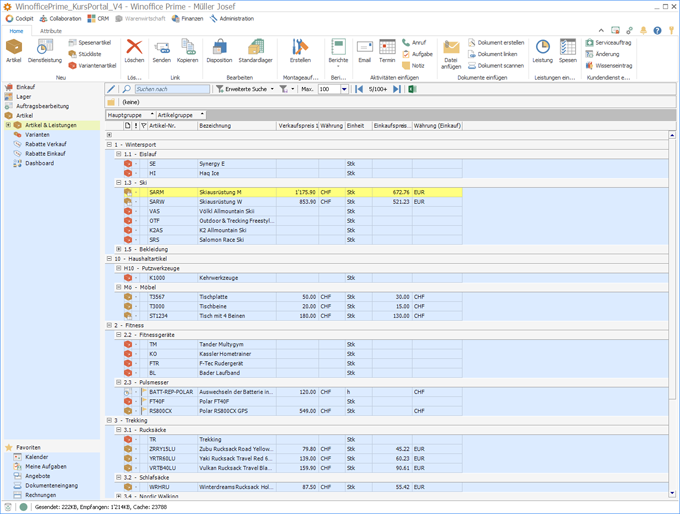Create a Serviceauftrag
This screenshot has width=680, height=514.
click(608, 43)
